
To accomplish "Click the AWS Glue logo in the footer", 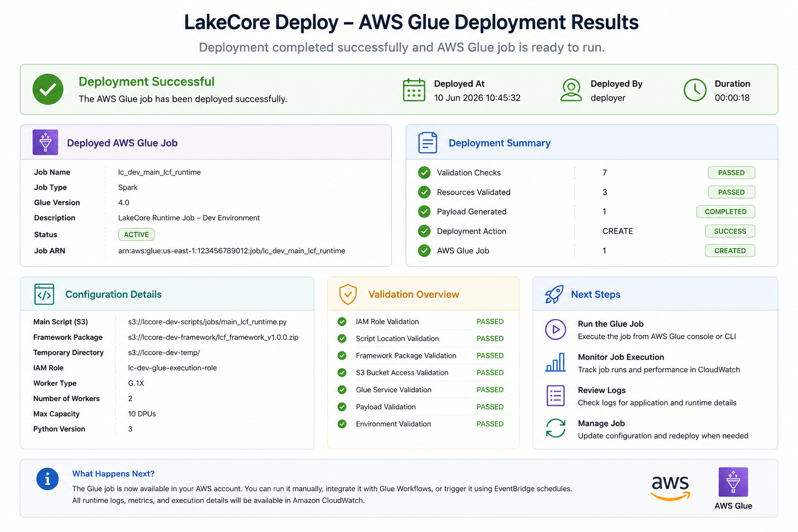I will [733, 482].
